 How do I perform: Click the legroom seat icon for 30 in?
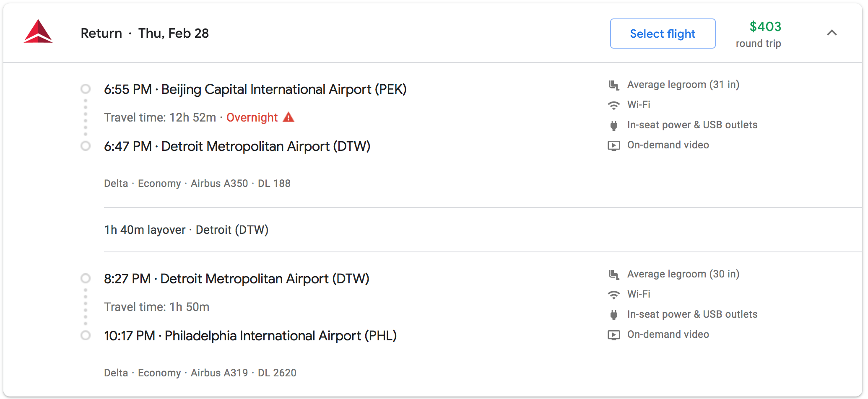614,275
